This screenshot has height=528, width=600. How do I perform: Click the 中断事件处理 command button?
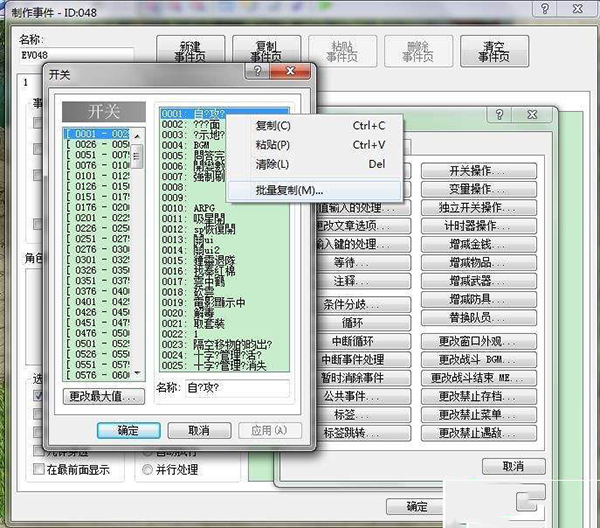coord(363,359)
